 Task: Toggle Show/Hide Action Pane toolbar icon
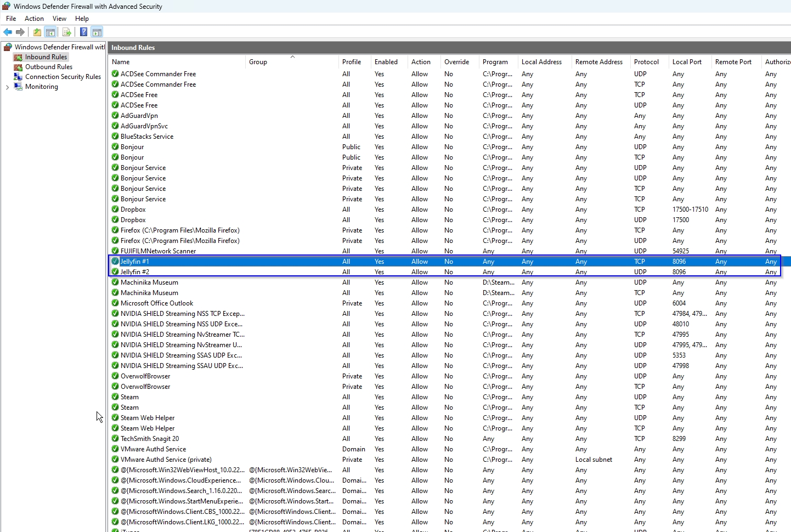(97, 32)
